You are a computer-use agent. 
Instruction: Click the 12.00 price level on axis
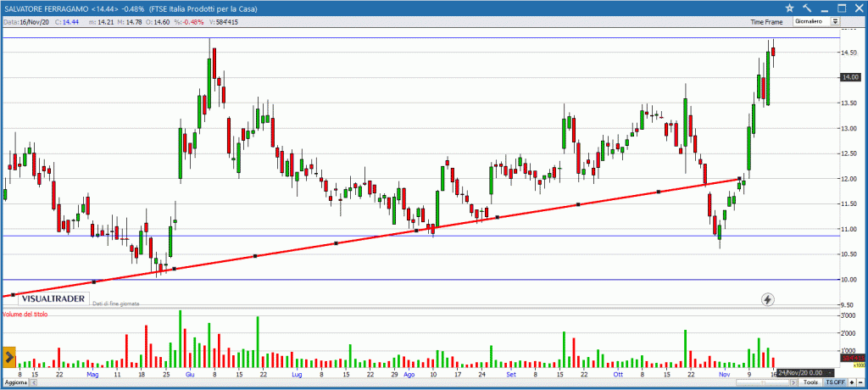click(x=850, y=178)
